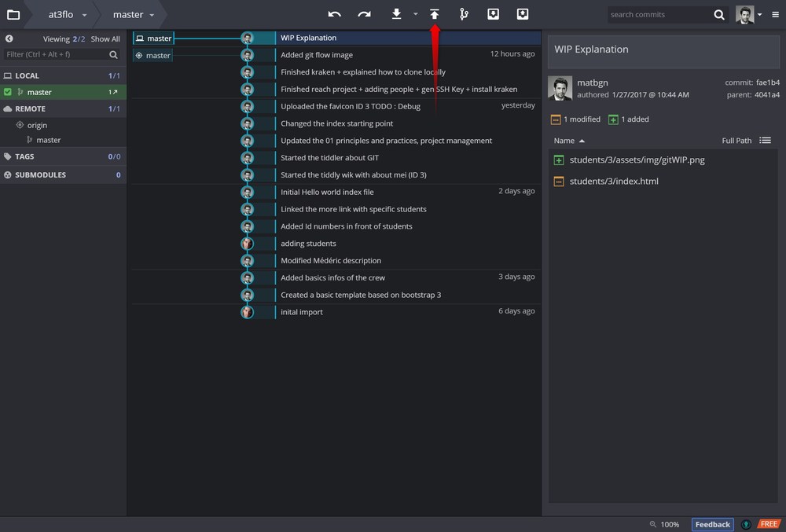Toggle file list view icon
786x532 pixels.
coord(765,140)
